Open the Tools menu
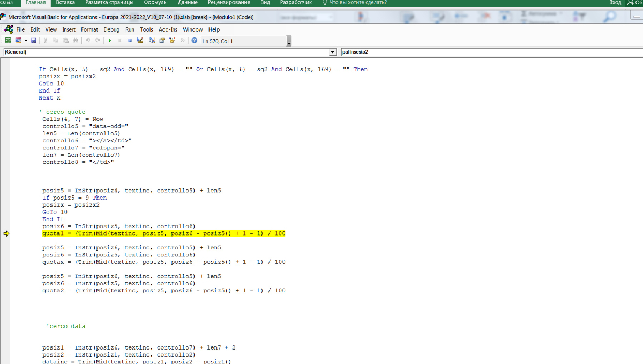This screenshot has width=643, height=364. tap(146, 29)
